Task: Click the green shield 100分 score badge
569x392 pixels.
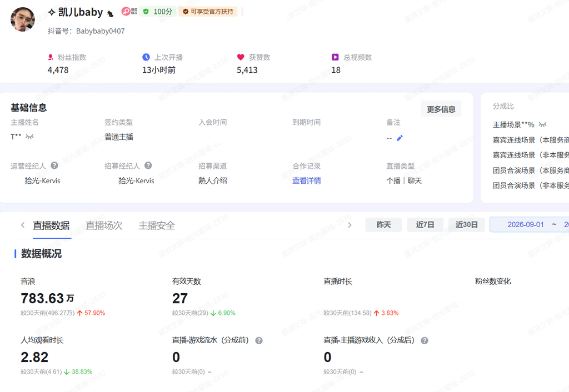Action: (x=158, y=12)
